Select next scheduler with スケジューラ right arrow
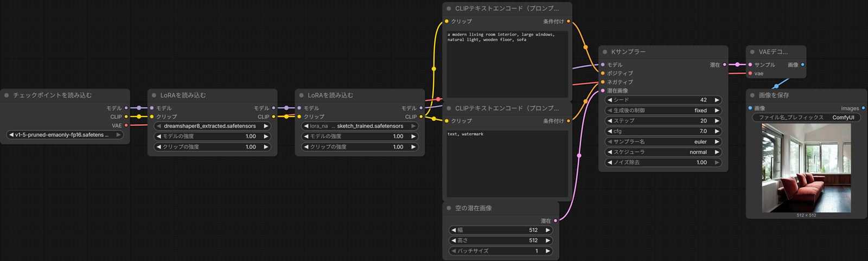The width and height of the screenshot is (868, 261). pos(717,152)
